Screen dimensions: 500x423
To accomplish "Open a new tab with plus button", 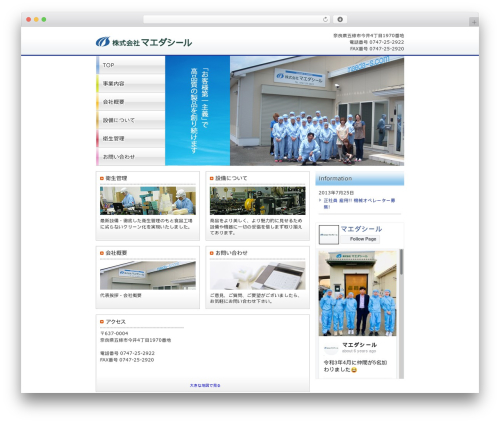I will click(x=474, y=22).
